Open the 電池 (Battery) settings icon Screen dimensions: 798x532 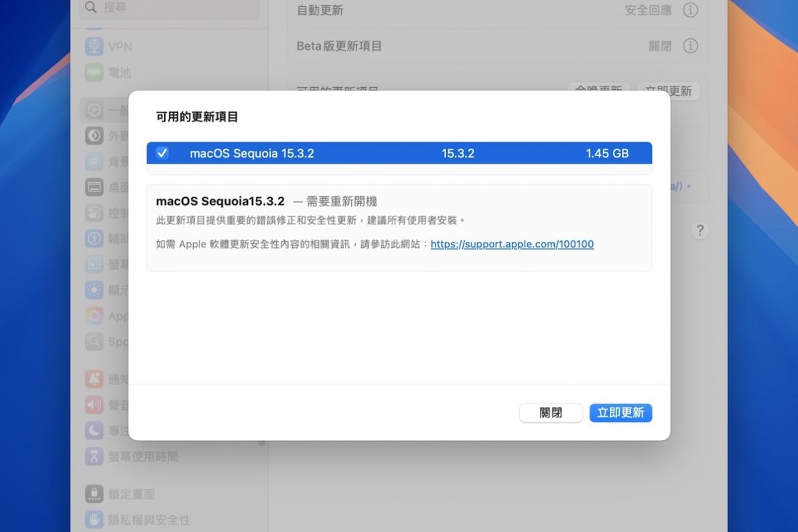click(94, 72)
